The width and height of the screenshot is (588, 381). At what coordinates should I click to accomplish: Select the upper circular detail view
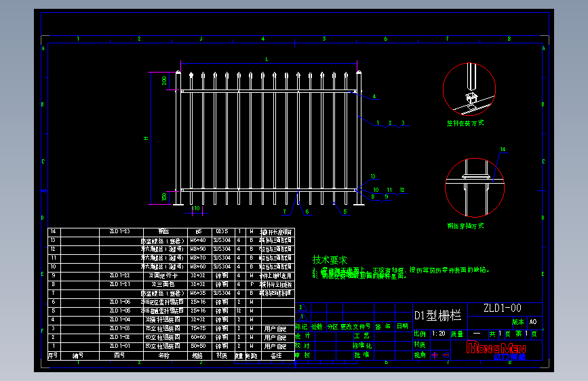469,89
